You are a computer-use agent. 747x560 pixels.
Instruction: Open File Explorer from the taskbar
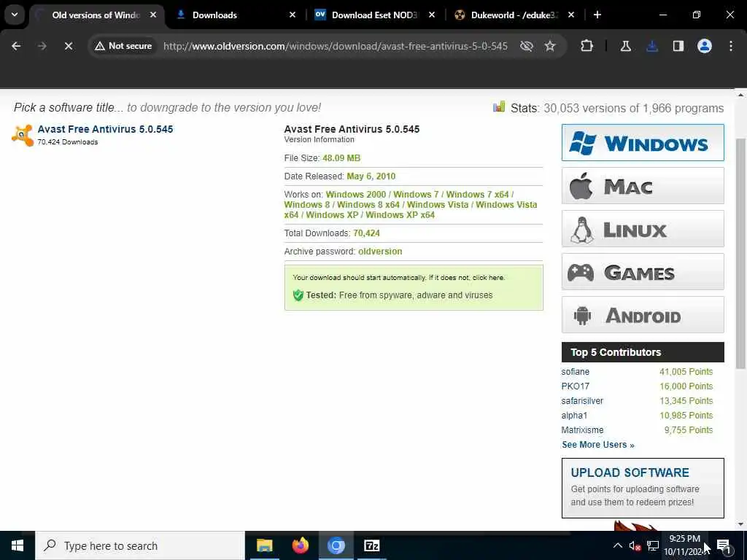(264, 545)
